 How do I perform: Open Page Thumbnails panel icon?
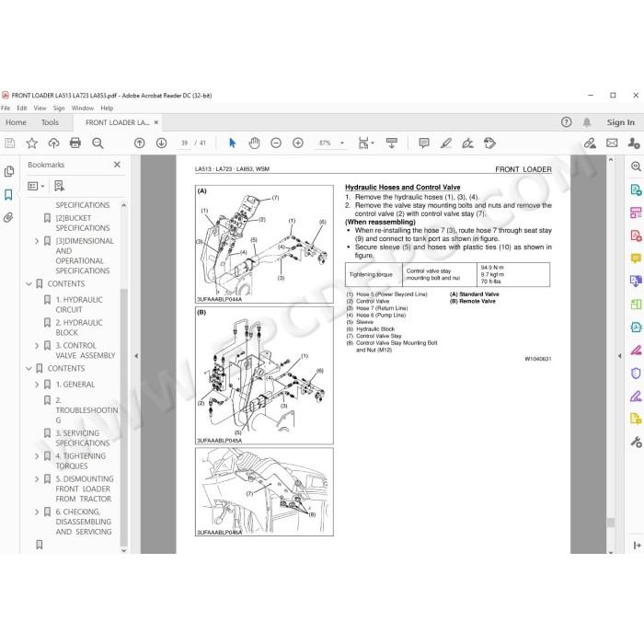(8, 171)
